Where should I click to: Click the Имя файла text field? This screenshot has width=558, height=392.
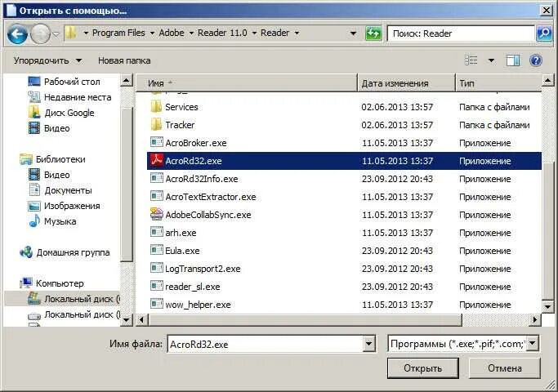point(266,345)
